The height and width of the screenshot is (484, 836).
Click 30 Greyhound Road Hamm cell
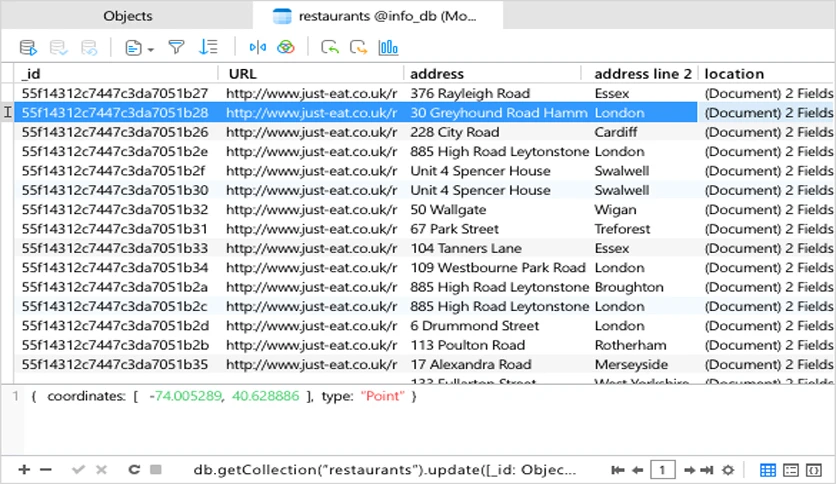497,112
